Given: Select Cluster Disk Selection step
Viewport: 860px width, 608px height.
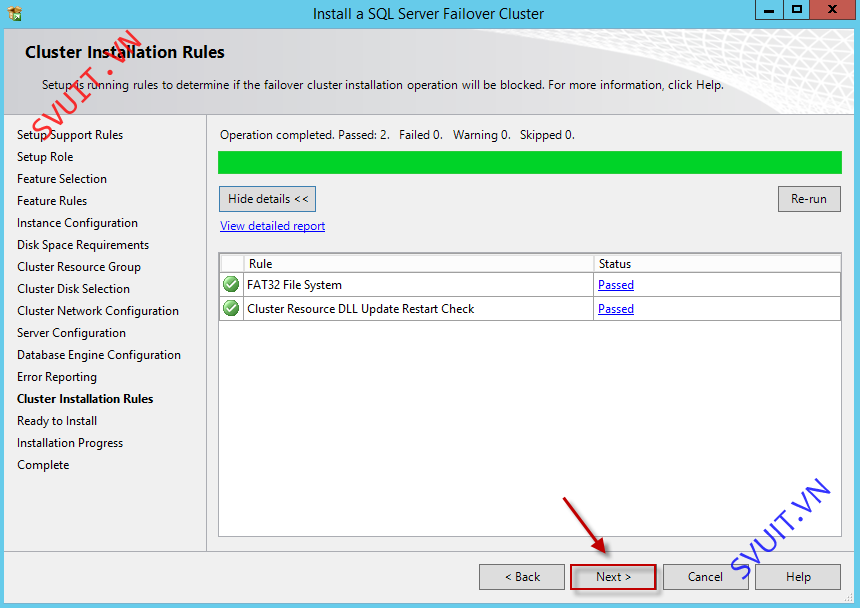Looking at the screenshot, I should [73, 289].
